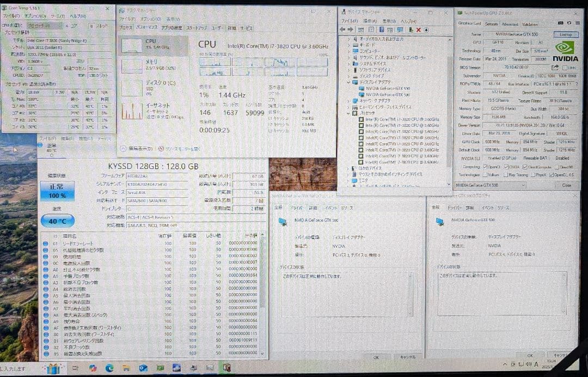Image resolution: width=588 pixels, height=377 pixels.
Task: Switch to the Startup tab in Task Manager
Action: click(x=196, y=28)
